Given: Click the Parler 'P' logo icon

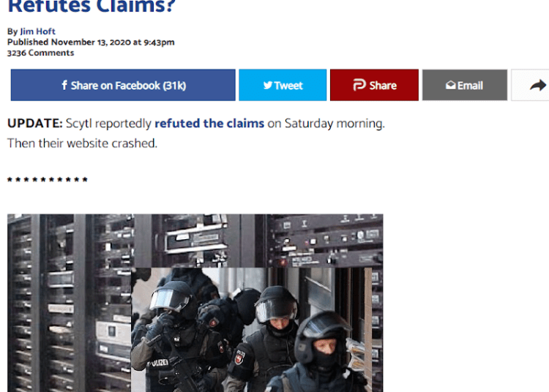Looking at the screenshot, I should coord(359,85).
